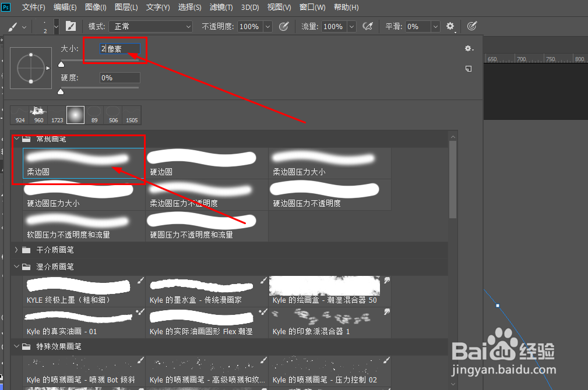Viewport: 588px width, 390px height.
Task: Open the 不透明度 slider dropdown arrow
Action: click(x=267, y=27)
